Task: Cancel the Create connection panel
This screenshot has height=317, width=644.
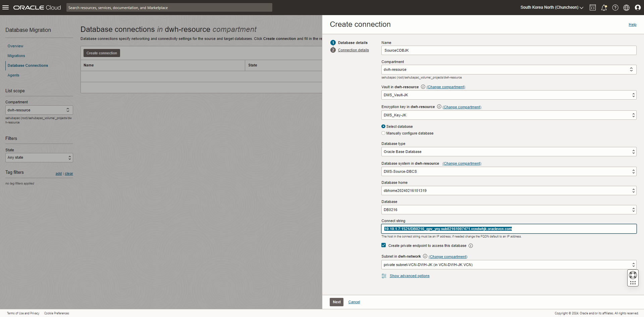Action: pos(354,302)
